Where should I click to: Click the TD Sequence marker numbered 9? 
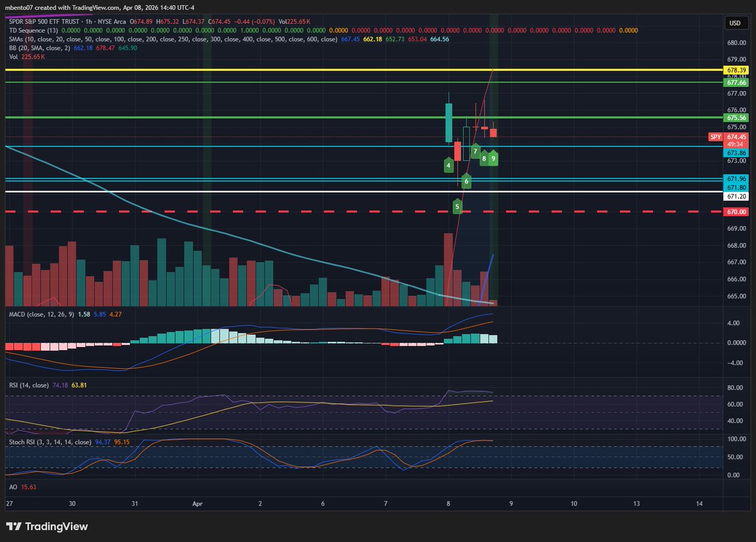coord(493,159)
